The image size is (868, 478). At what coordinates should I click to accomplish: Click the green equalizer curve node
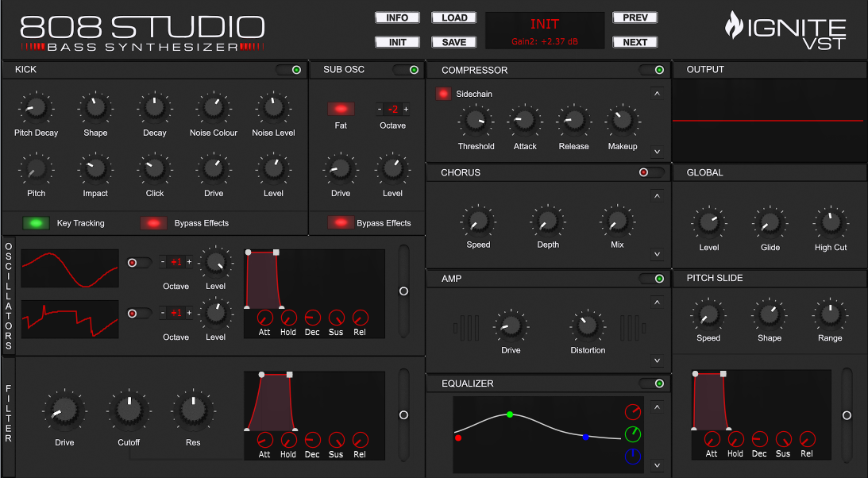(510, 414)
